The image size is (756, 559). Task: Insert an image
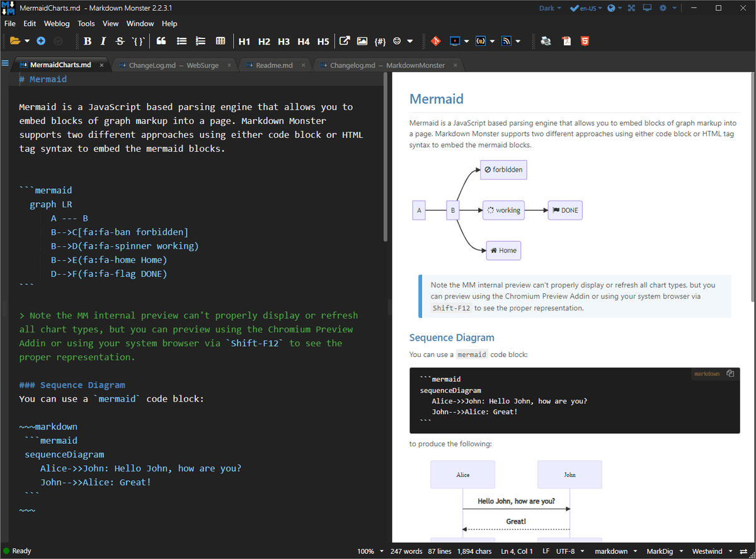pos(362,41)
